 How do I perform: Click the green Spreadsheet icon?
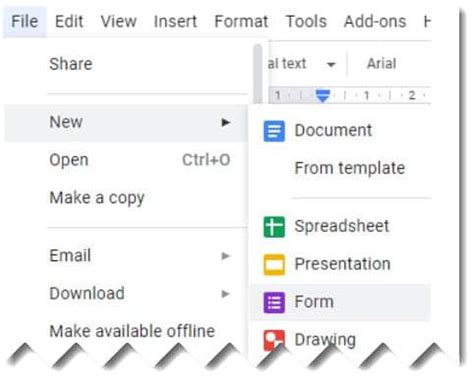point(274,227)
